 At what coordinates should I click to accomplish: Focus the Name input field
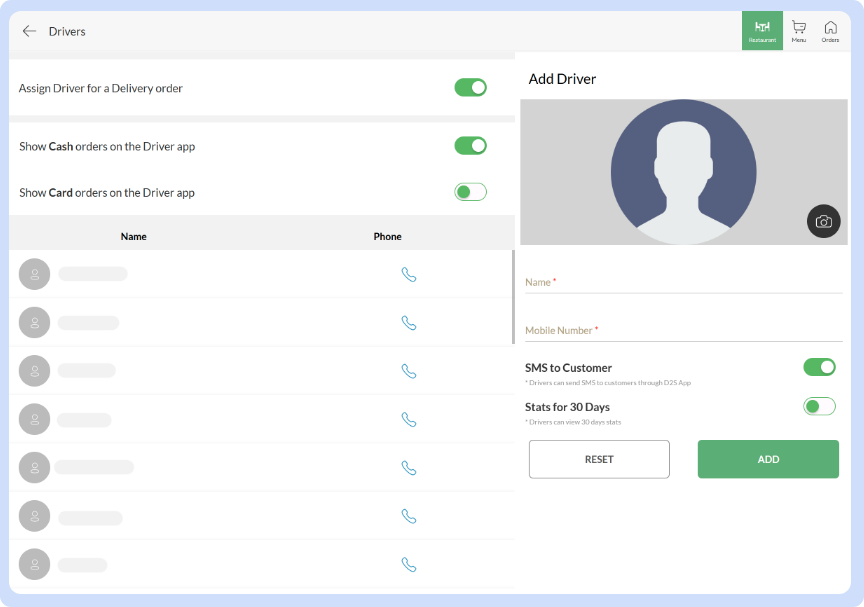click(683, 283)
